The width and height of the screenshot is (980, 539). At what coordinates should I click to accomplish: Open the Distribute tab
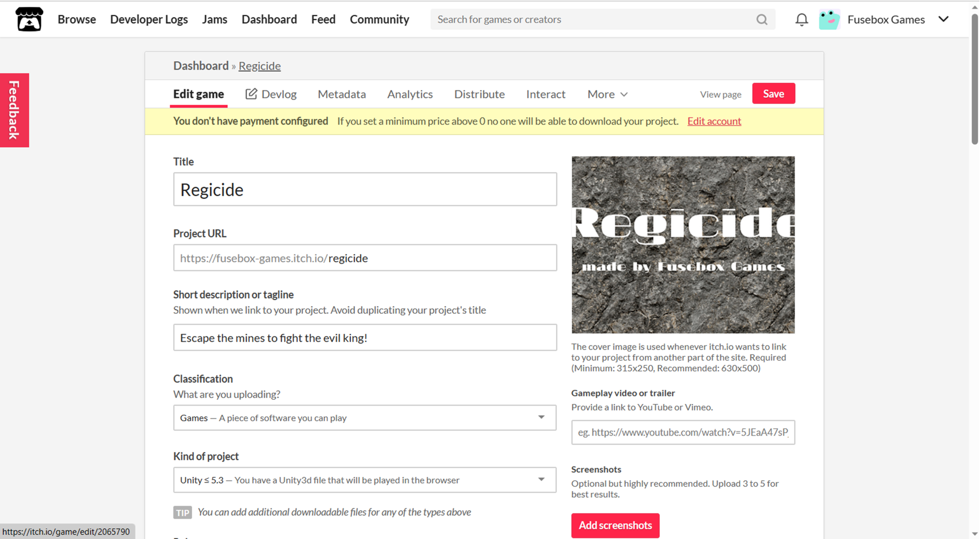pyautogui.click(x=479, y=94)
